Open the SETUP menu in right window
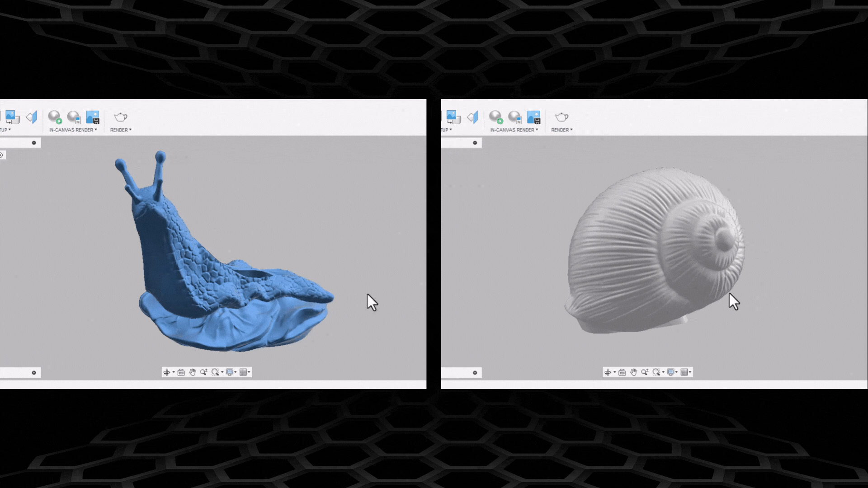 446,130
